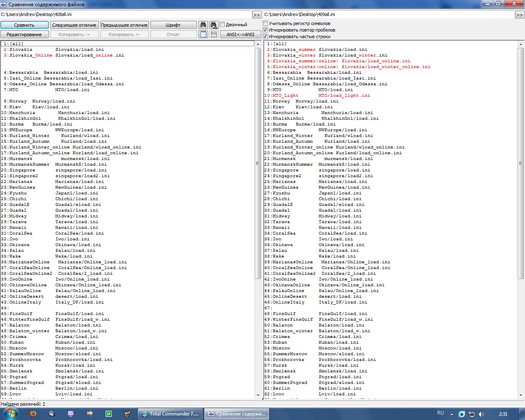This screenshot has width=525, height=420.
Task: Enable the Двоичный checkbox
Action: coord(222,25)
